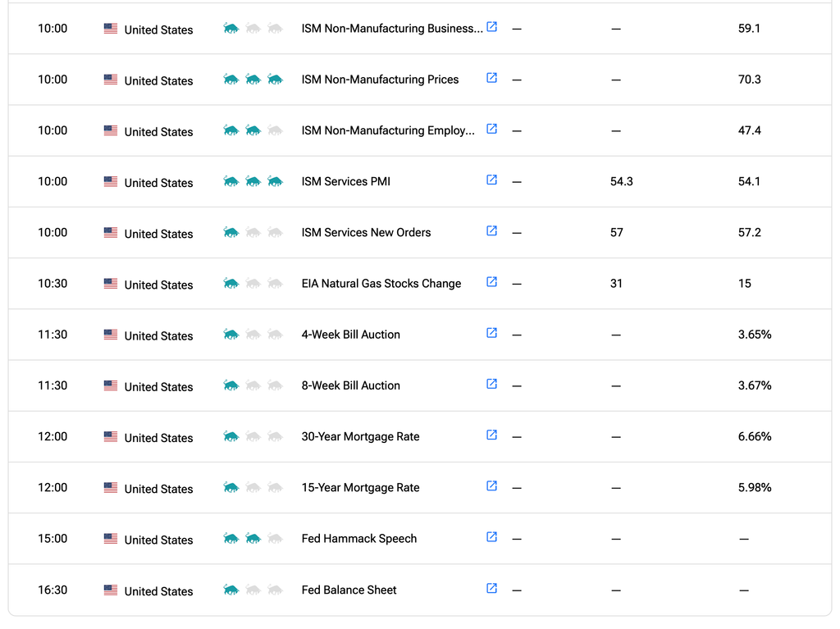
Task: Click the US flag in the 10:30 row
Action: pos(111,283)
